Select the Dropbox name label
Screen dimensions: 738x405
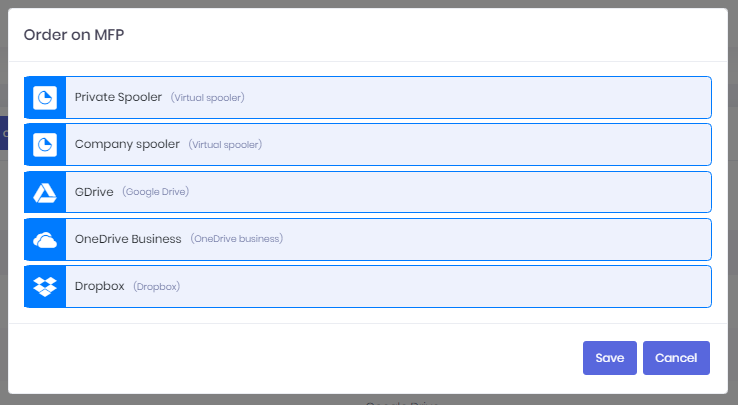pos(100,286)
